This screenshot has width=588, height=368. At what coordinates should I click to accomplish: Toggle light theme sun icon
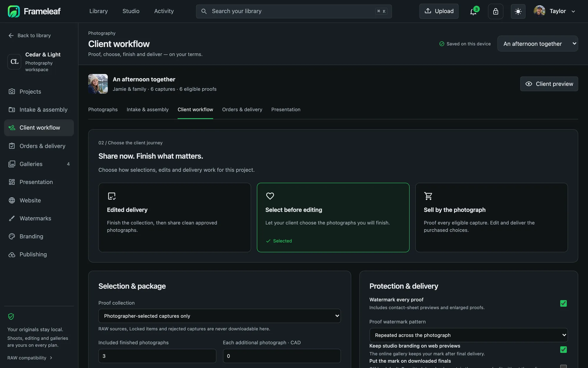[x=518, y=11]
